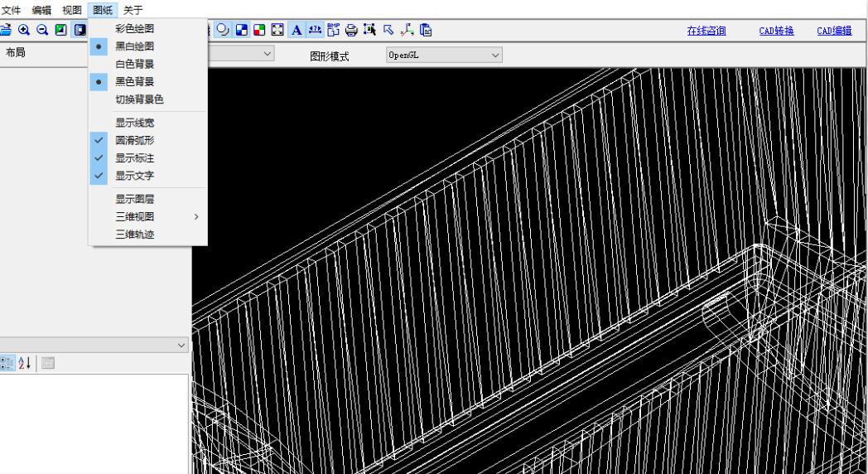Sort properties alphabetically with A-Z icon
The width and height of the screenshot is (868, 474).
coord(24,363)
